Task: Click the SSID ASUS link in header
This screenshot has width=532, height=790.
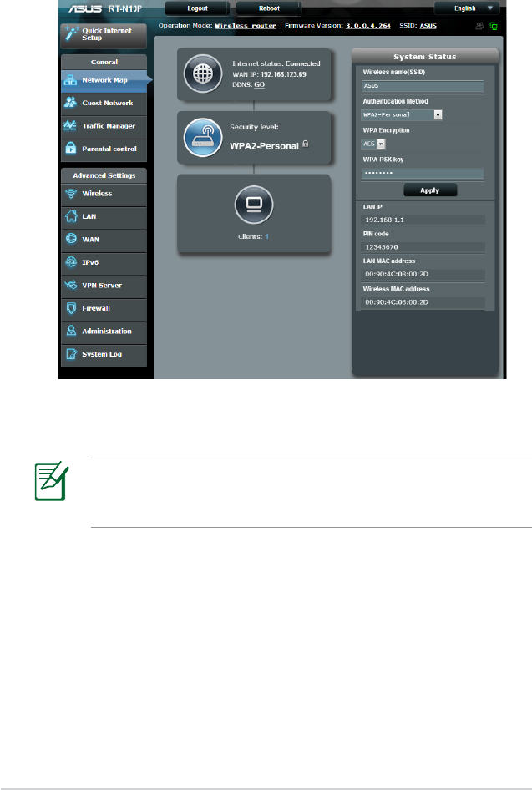Action: (428, 26)
